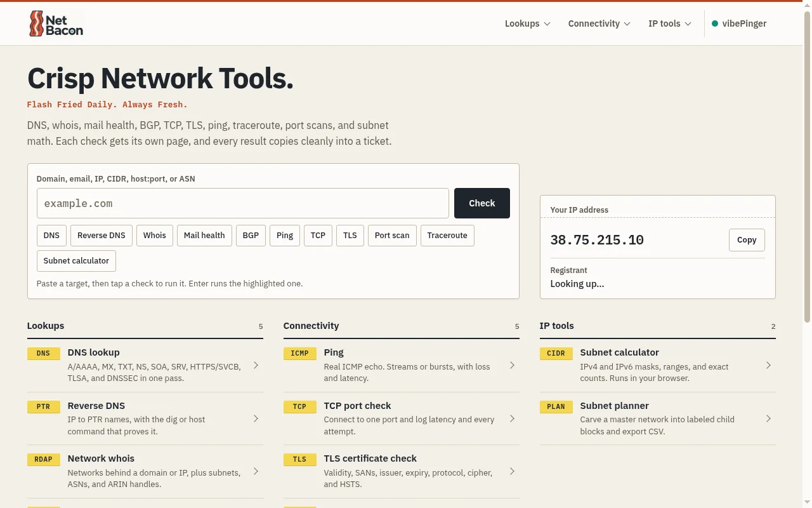Click the IP address 38.75.215.10

tap(597, 240)
